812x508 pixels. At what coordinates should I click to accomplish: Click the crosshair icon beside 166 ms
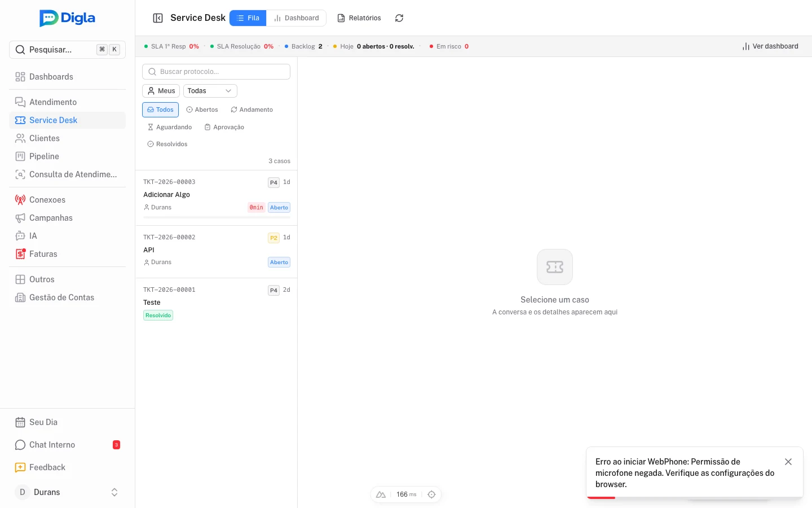tap(431, 494)
